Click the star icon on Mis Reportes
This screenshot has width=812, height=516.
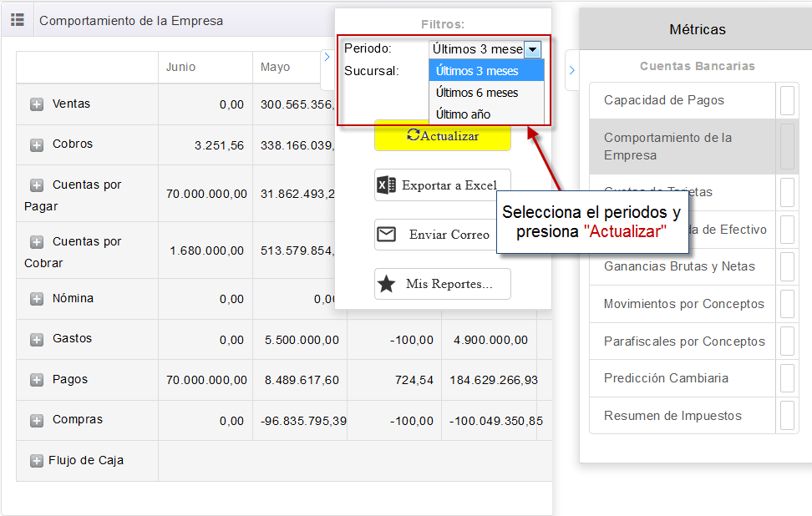click(388, 284)
